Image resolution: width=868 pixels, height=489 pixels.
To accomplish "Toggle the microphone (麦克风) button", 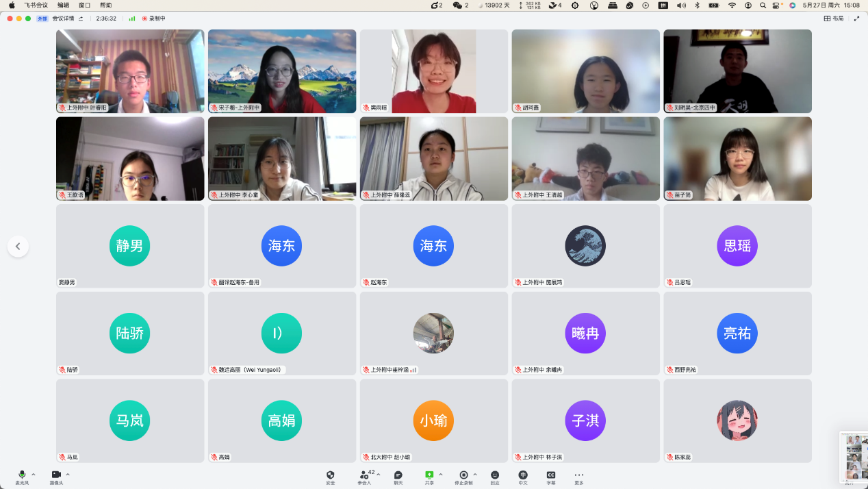I will coord(23,477).
